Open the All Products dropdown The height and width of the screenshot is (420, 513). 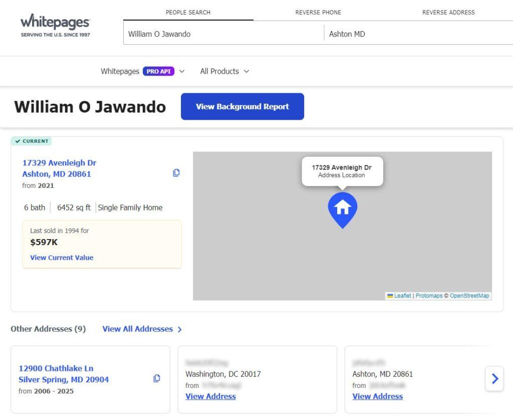pos(225,71)
